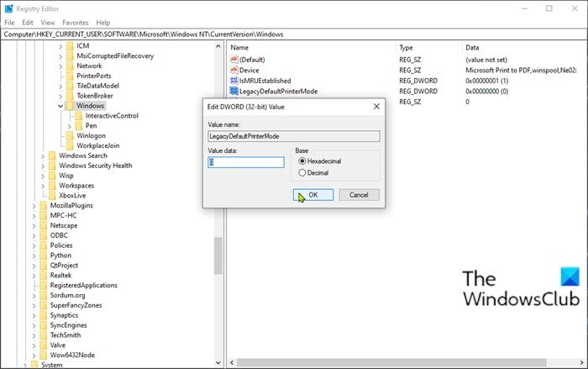The image size is (588, 369).
Task: Select the Decimal base option
Action: (x=302, y=172)
